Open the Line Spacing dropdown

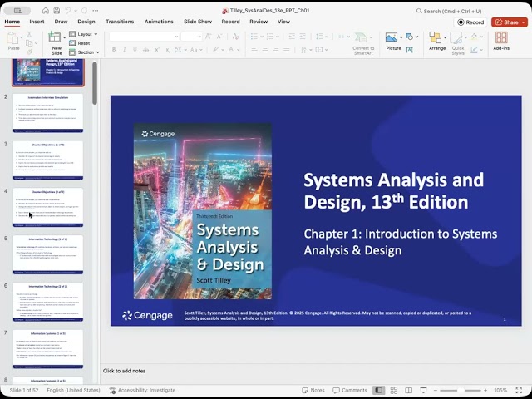point(322,37)
